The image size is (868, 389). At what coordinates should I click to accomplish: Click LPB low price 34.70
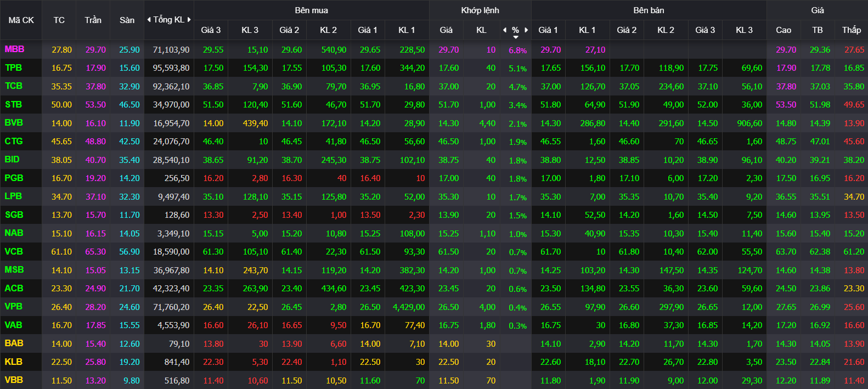pyautogui.click(x=854, y=197)
